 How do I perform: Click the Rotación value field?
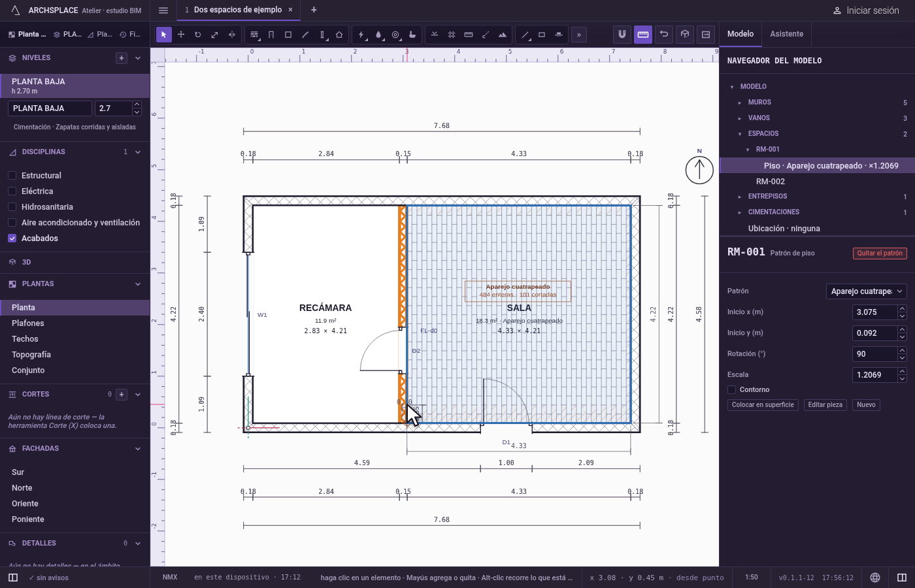click(875, 354)
